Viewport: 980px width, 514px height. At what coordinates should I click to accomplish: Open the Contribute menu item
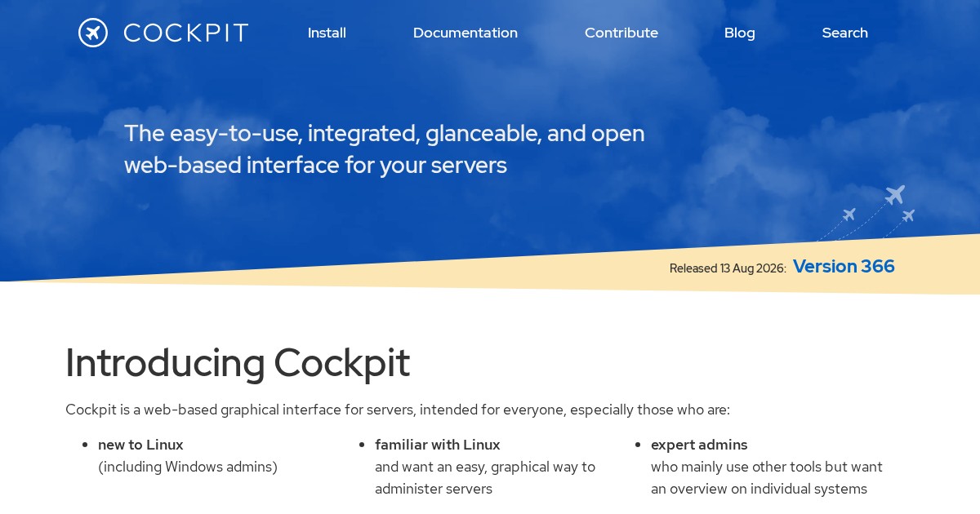coord(621,33)
